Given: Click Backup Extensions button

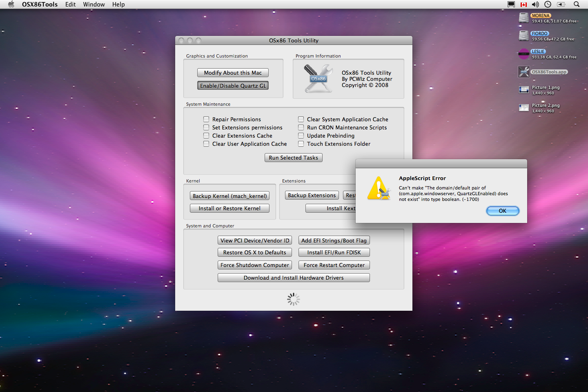Looking at the screenshot, I should coord(312,195).
